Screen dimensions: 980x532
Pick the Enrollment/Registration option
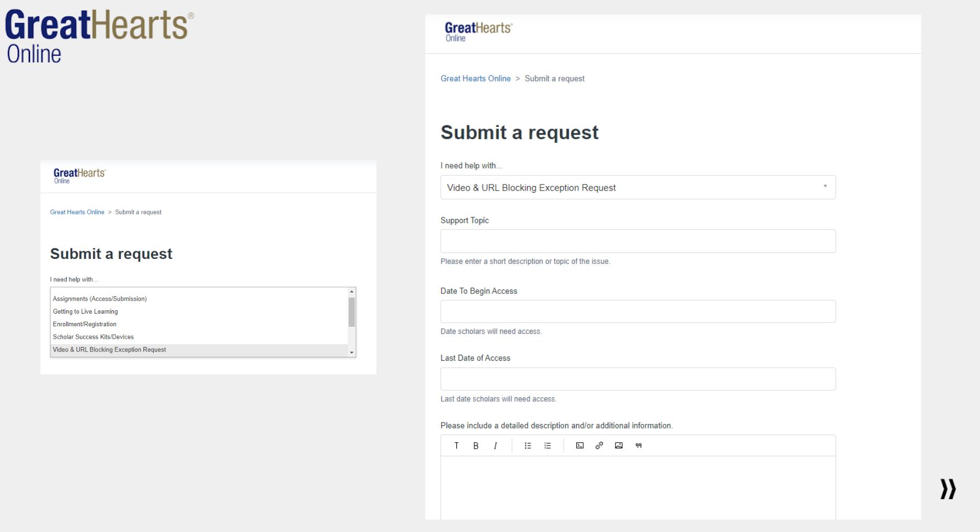pyautogui.click(x=85, y=324)
